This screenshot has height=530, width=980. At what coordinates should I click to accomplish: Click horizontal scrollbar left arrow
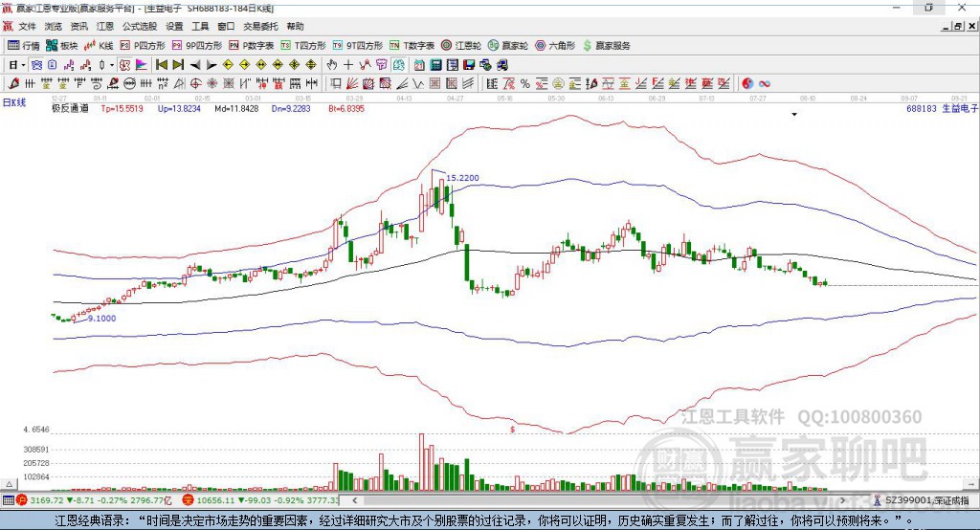point(354,500)
